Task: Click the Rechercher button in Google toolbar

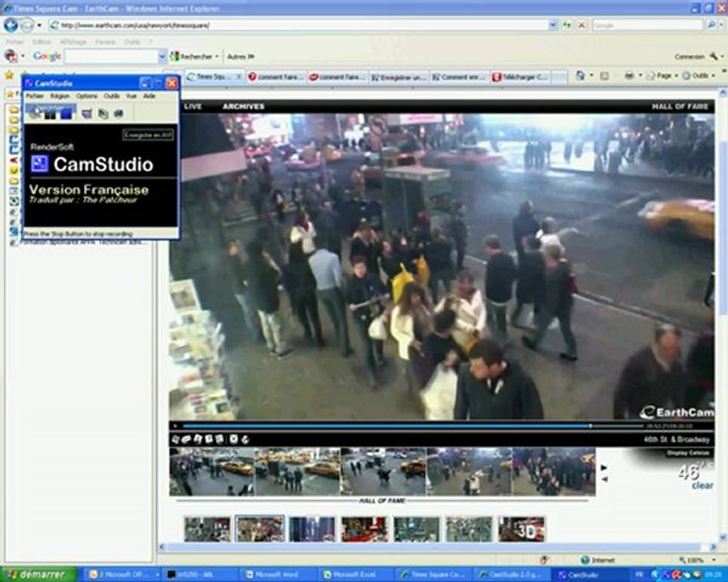Action: [x=192, y=56]
